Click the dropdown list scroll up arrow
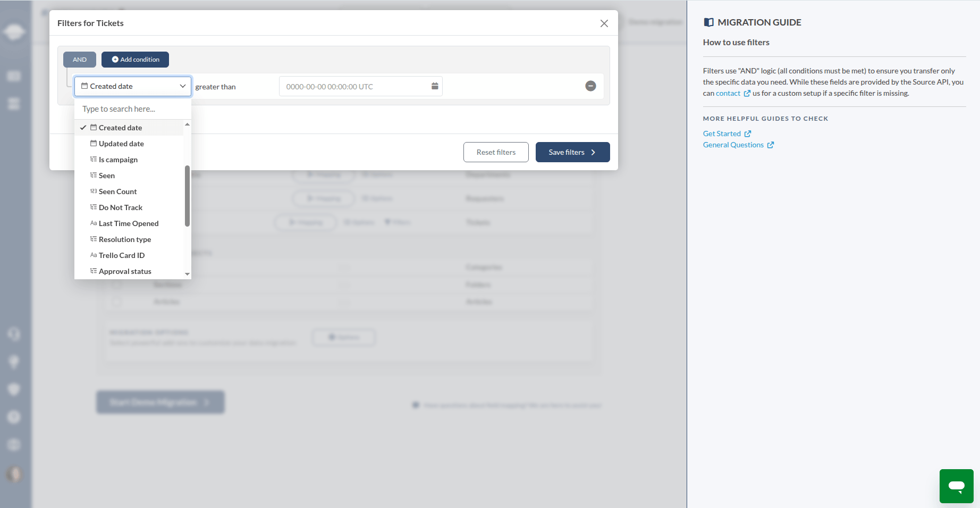Viewport: 980px width, 508px height. click(x=187, y=124)
